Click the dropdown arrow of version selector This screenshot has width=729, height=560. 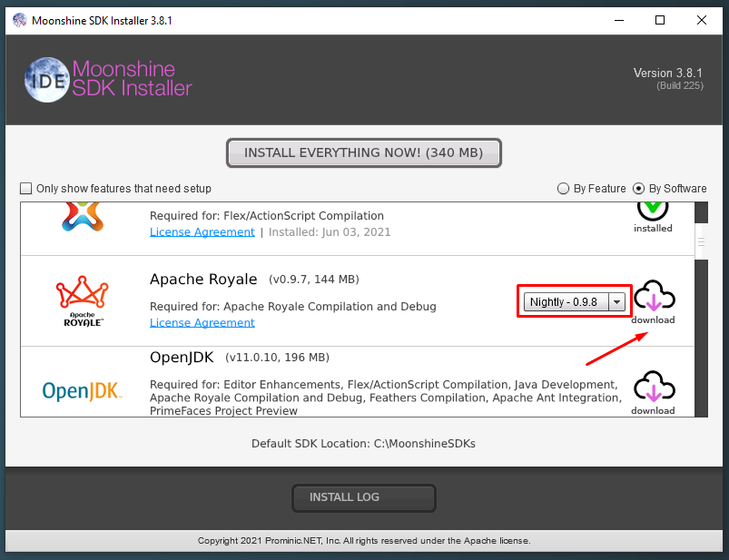[x=617, y=301]
